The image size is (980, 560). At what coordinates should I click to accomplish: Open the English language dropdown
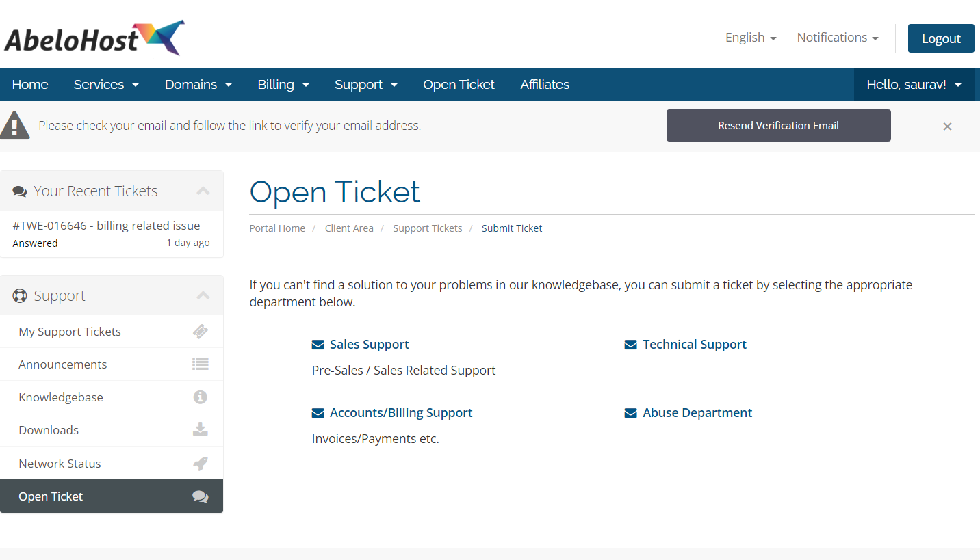click(751, 38)
